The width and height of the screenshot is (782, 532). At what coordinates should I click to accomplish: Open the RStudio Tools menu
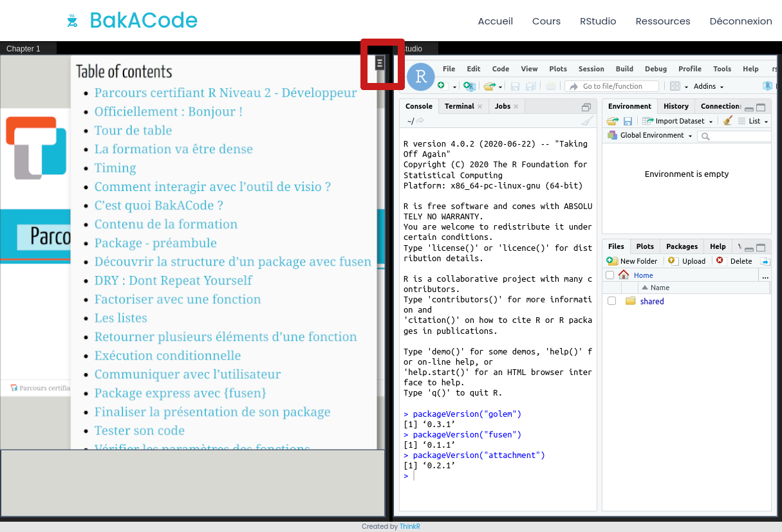[x=722, y=69]
